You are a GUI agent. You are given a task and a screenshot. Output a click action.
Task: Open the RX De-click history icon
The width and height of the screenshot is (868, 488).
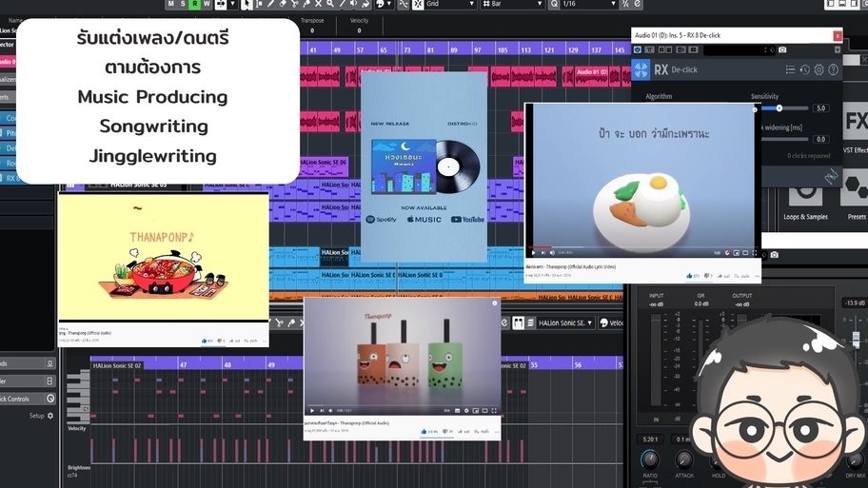(805, 69)
